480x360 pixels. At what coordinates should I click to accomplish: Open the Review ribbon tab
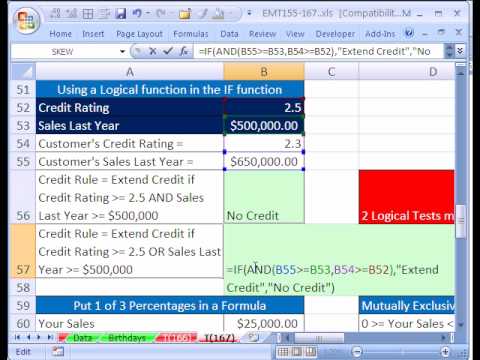[x=262, y=34]
